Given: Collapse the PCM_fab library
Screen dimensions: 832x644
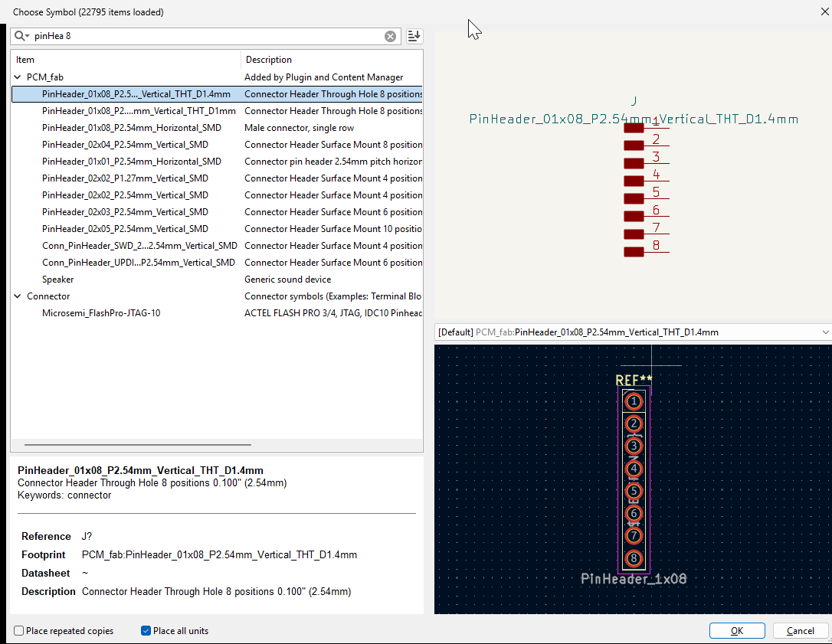Looking at the screenshot, I should pyautogui.click(x=18, y=77).
